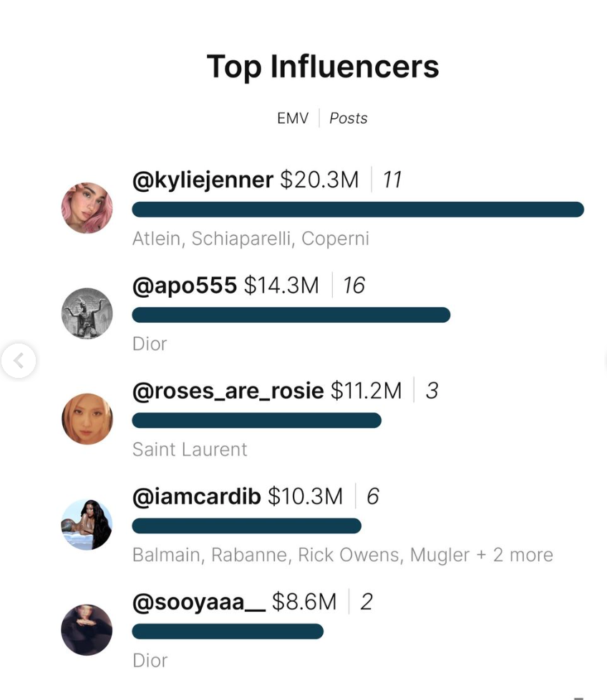Select the @sooyaaa__ username
Image resolution: width=607 pixels, height=700 pixels.
pyautogui.click(x=199, y=602)
